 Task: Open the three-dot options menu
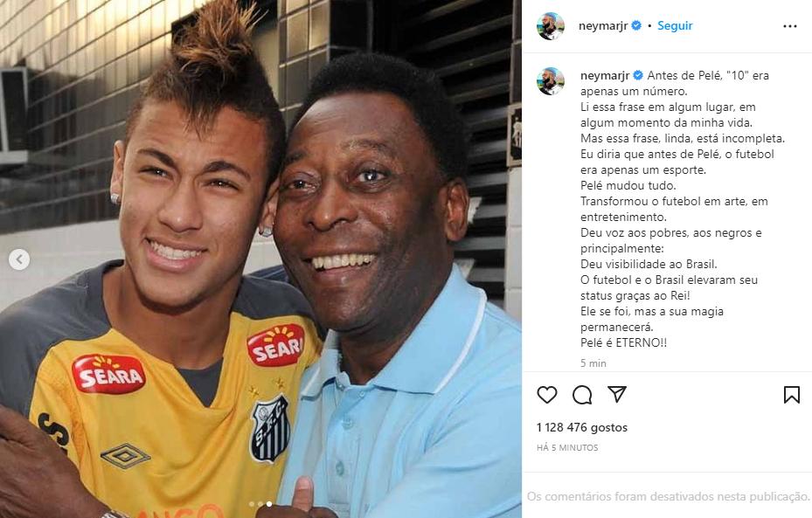(x=790, y=26)
